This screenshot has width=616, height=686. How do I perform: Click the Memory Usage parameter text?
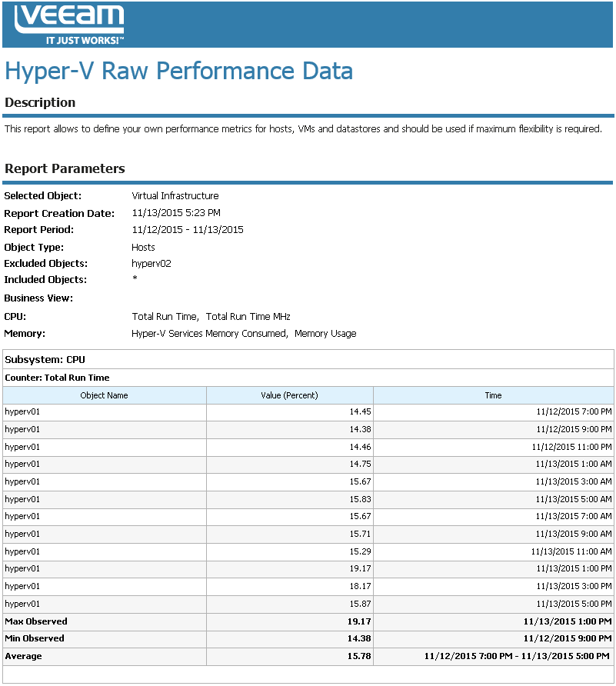325,334
